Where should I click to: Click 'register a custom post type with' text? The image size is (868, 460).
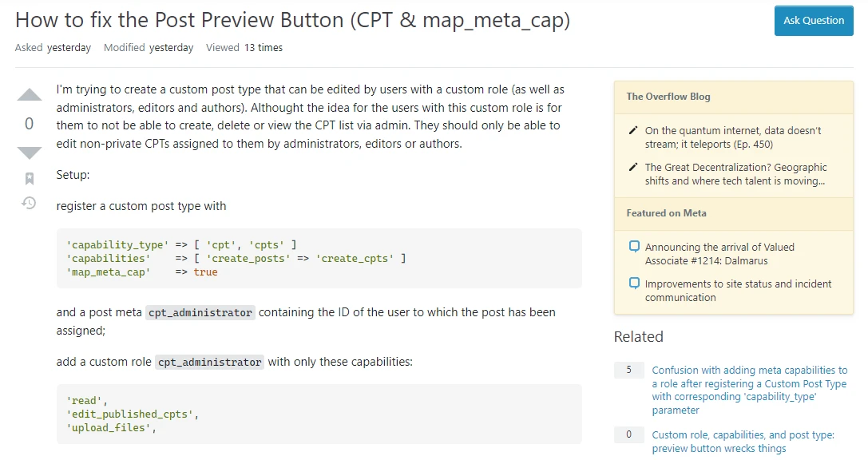pyautogui.click(x=141, y=206)
